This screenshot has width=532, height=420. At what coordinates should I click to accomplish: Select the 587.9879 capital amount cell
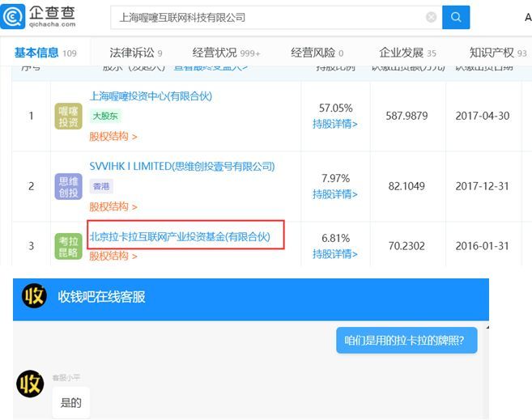pyautogui.click(x=406, y=116)
